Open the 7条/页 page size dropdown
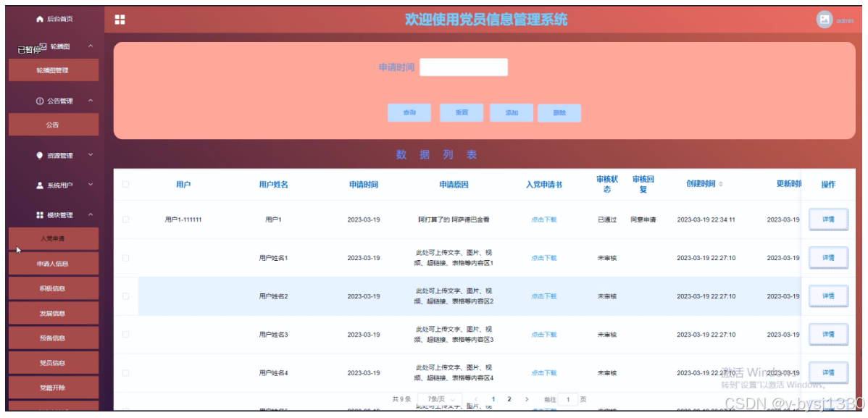This screenshot has width=868, height=418. click(x=440, y=399)
